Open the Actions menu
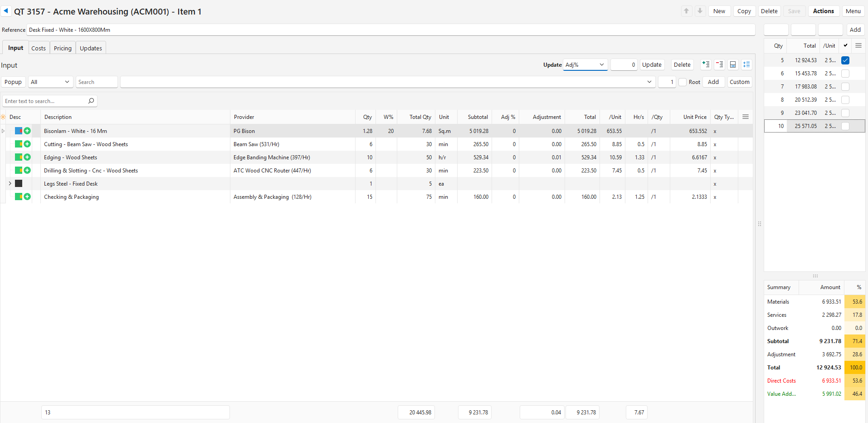The width and height of the screenshot is (868, 423). [823, 11]
